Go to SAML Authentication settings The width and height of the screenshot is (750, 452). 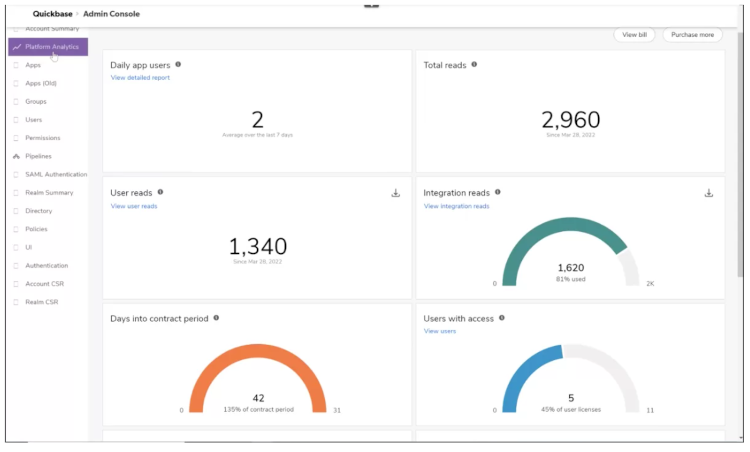click(56, 174)
